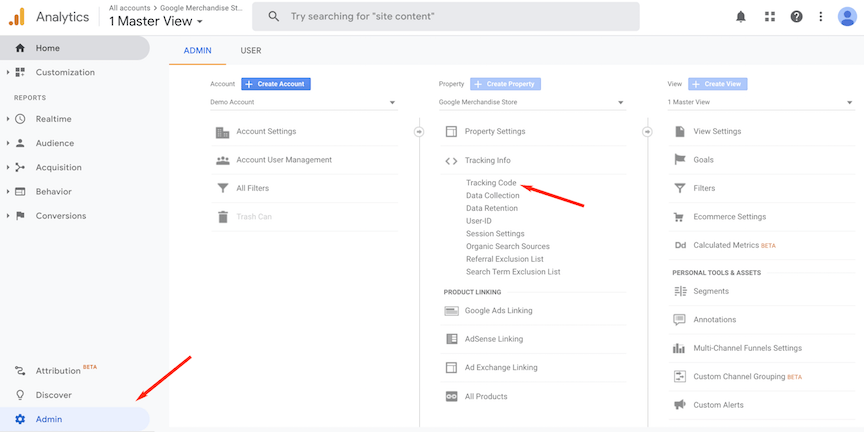Image resolution: width=864 pixels, height=432 pixels.
Task: Click the Audience person icon
Action: click(20, 143)
